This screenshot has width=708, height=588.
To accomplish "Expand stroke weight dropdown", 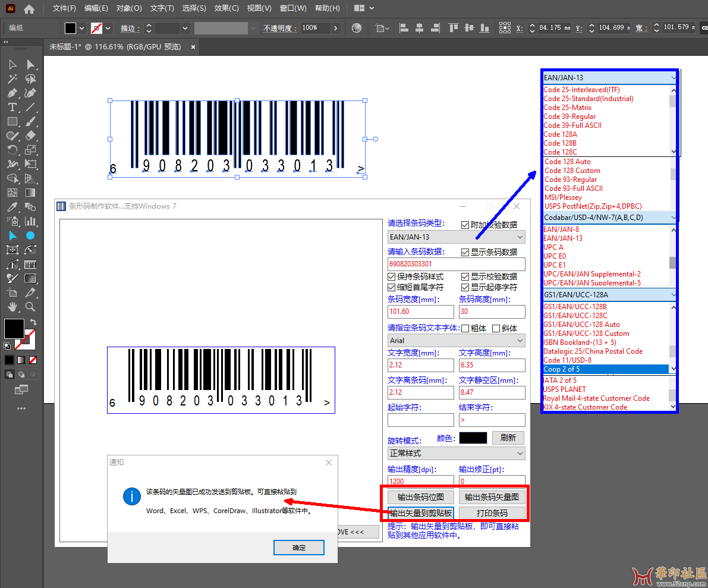I will pyautogui.click(x=185, y=28).
